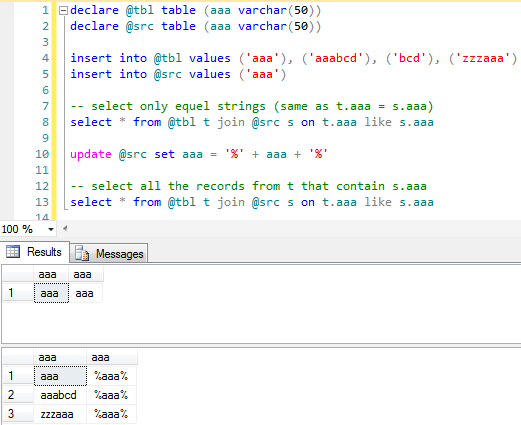The image size is (521, 425).
Task: Select highlighted aaa cell in bottom grid
Action: click(60, 376)
